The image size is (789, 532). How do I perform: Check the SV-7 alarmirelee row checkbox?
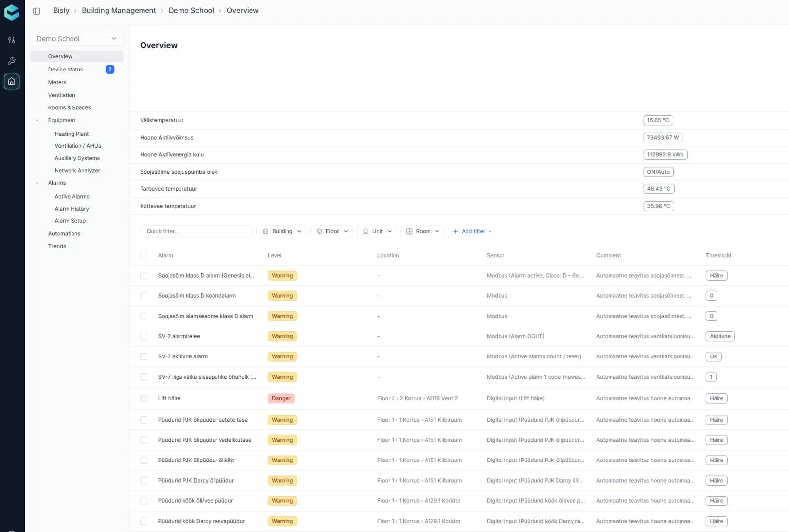tap(144, 336)
